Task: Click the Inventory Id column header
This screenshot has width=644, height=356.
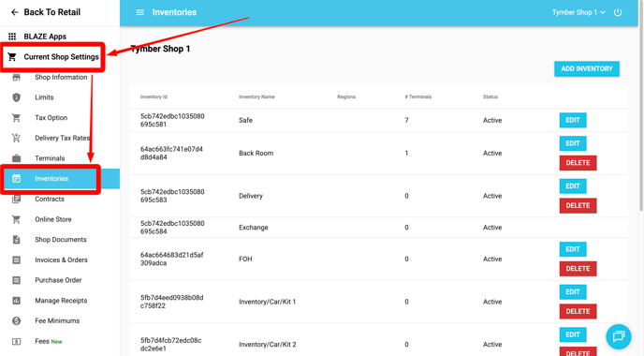Action: 154,97
